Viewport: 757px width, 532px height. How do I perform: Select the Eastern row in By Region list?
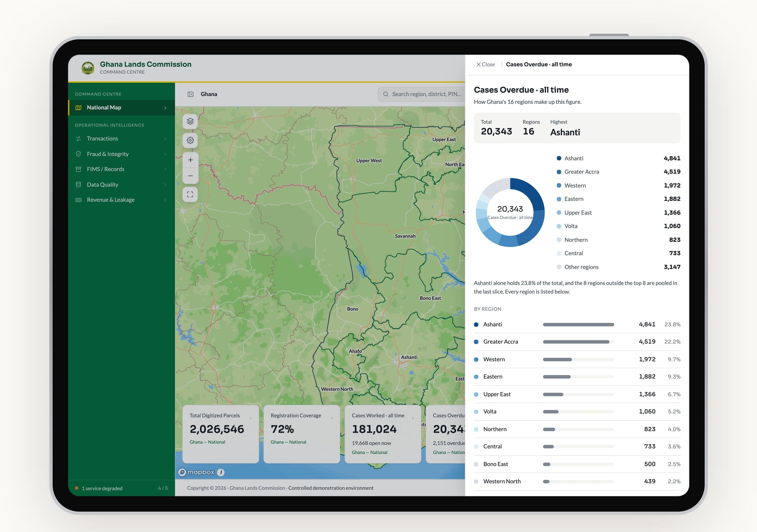pyautogui.click(x=577, y=377)
